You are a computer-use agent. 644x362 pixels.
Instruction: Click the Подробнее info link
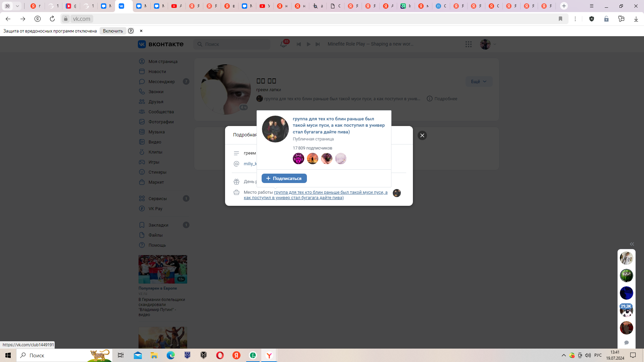(x=445, y=99)
